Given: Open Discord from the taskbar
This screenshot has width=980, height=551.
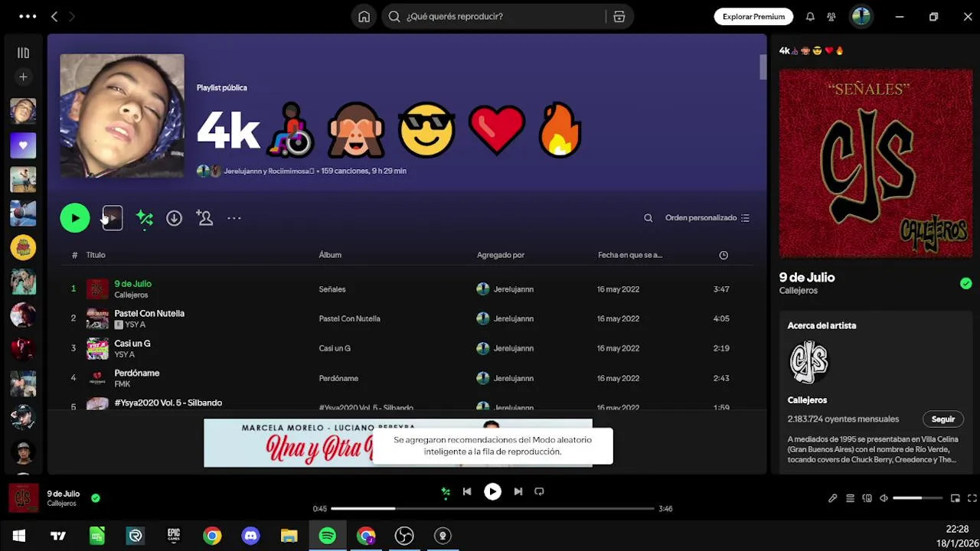Looking at the screenshot, I should 250,536.
